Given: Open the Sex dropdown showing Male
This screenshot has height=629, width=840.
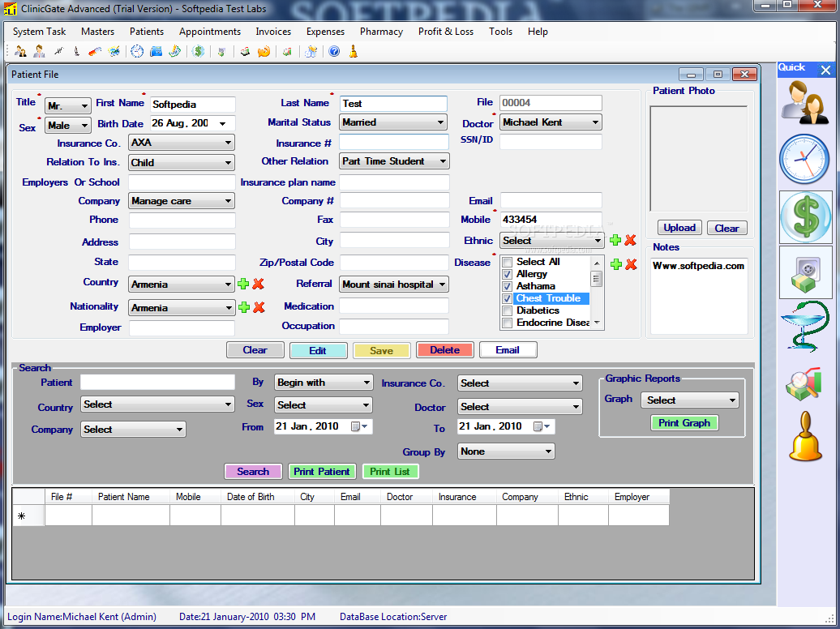Looking at the screenshot, I should pos(68,126).
